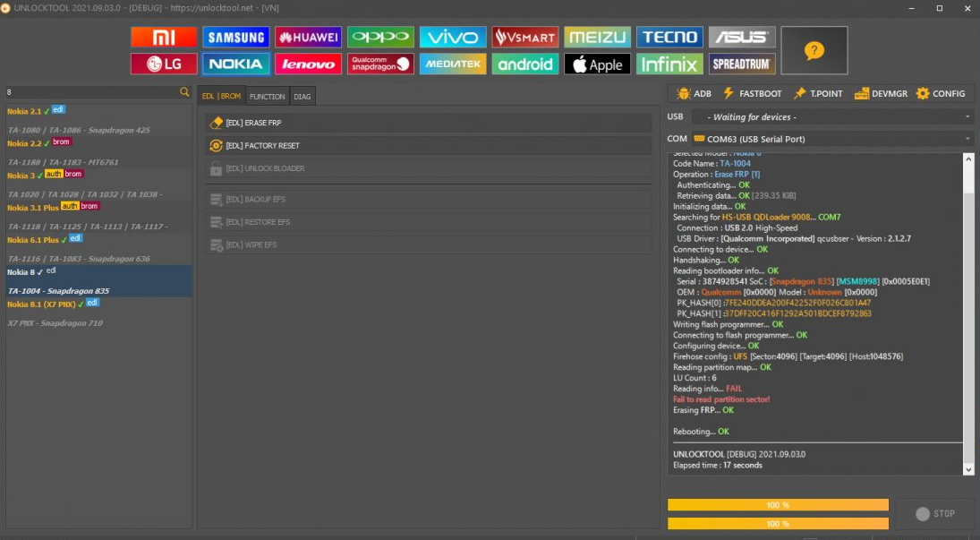Click 'X7 PIIX - Snapdragon 710' subtitle

[55, 323]
